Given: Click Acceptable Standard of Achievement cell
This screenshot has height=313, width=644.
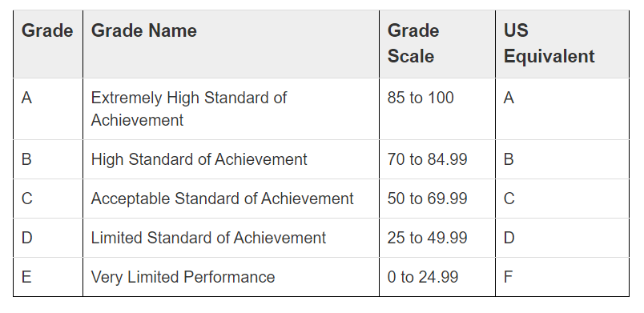Looking at the screenshot, I should point(231,199).
